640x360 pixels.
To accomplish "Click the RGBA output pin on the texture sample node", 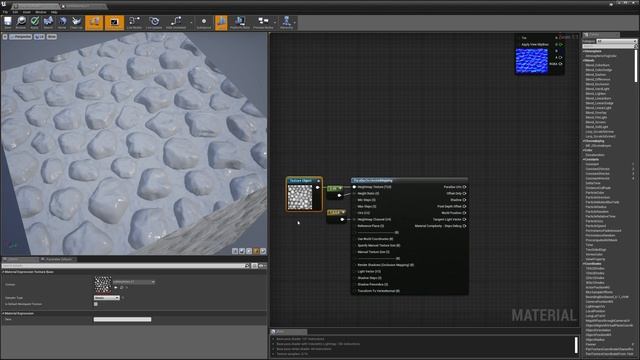I will 561,64.
